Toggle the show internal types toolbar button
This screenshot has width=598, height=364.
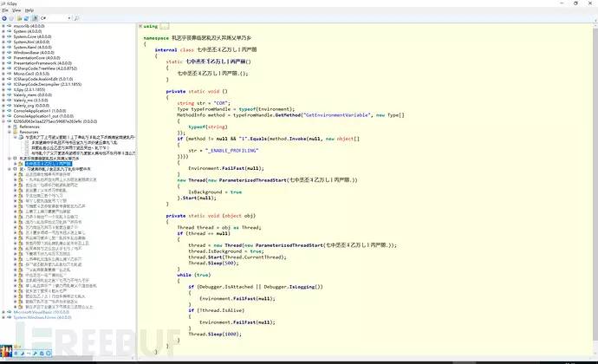pos(35,18)
